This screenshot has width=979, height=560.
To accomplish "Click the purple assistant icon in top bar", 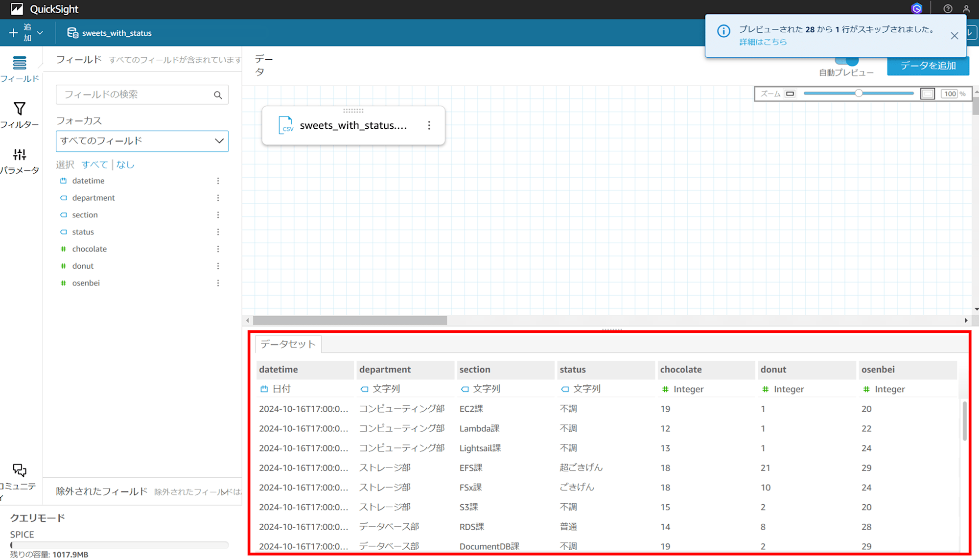I will click(x=917, y=9).
